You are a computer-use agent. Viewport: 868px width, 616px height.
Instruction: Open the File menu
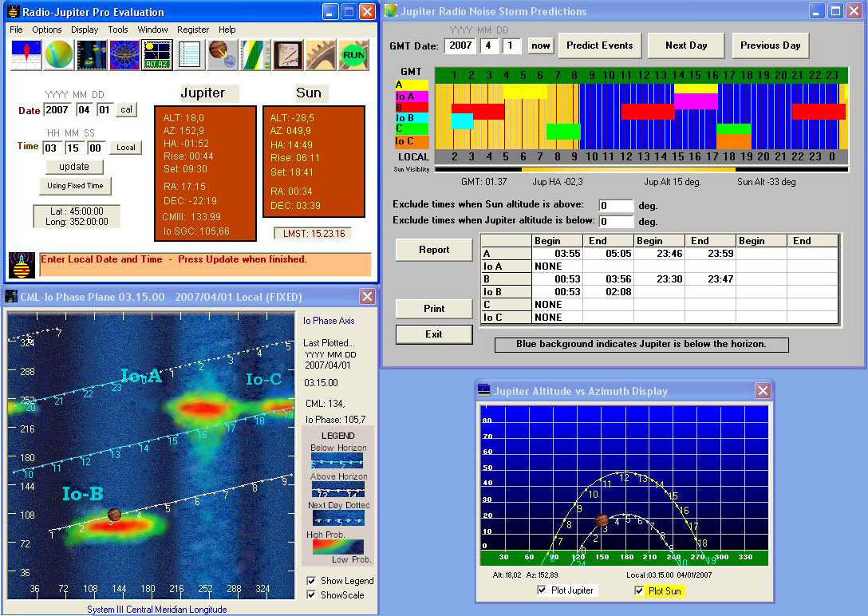tap(17, 30)
